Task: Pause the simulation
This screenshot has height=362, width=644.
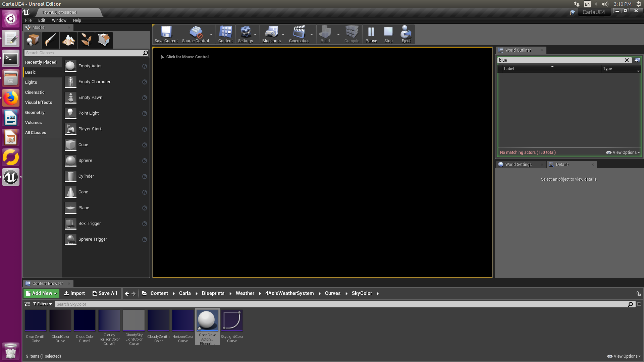Action: pos(371,34)
